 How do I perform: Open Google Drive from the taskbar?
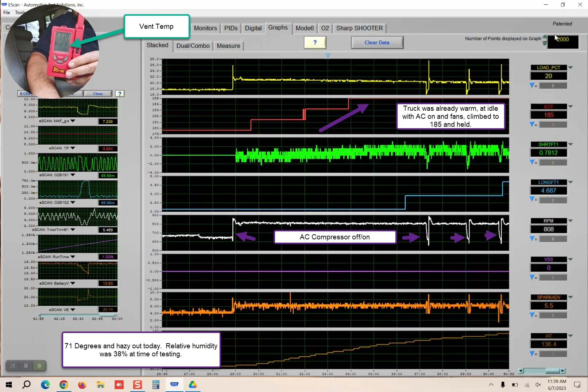click(193, 385)
